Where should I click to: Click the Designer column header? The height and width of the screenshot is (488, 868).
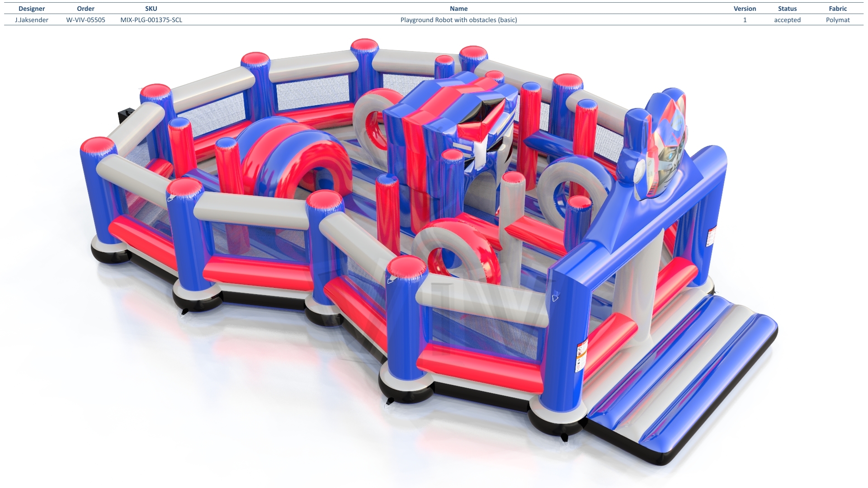coord(32,9)
